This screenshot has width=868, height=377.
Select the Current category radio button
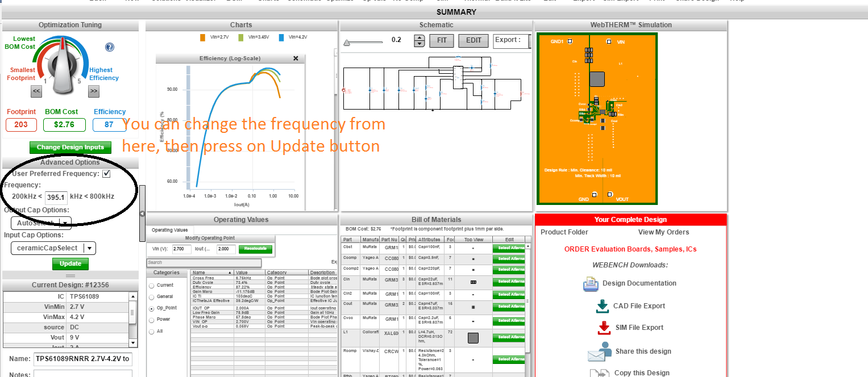click(x=151, y=286)
